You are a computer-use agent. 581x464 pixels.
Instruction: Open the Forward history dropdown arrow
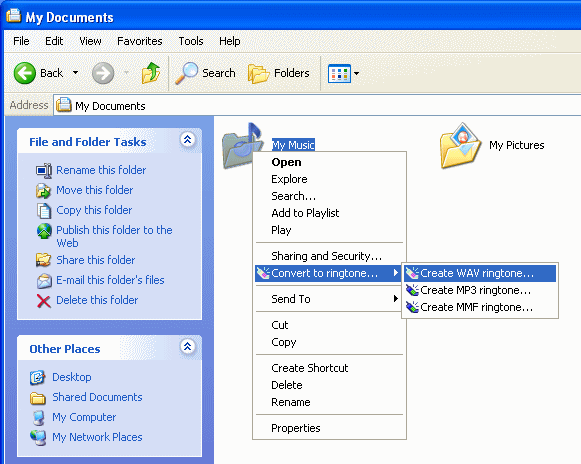tap(126, 73)
